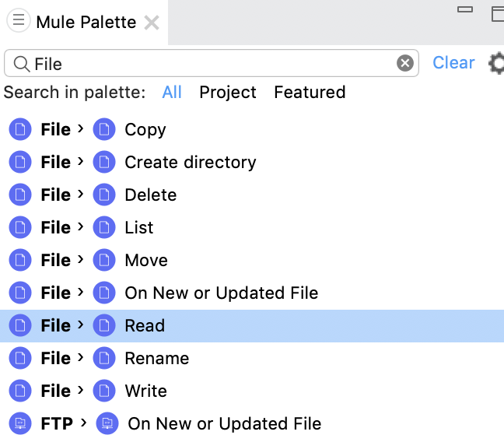Open the Mule Palette view menu icon
The height and width of the screenshot is (442, 504).
coord(19,20)
